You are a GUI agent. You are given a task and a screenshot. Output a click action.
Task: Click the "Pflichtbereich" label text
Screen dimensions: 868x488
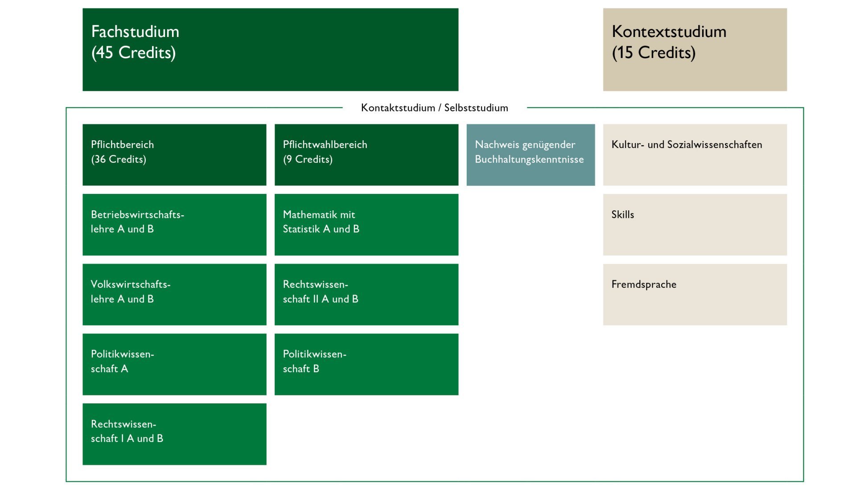(122, 144)
